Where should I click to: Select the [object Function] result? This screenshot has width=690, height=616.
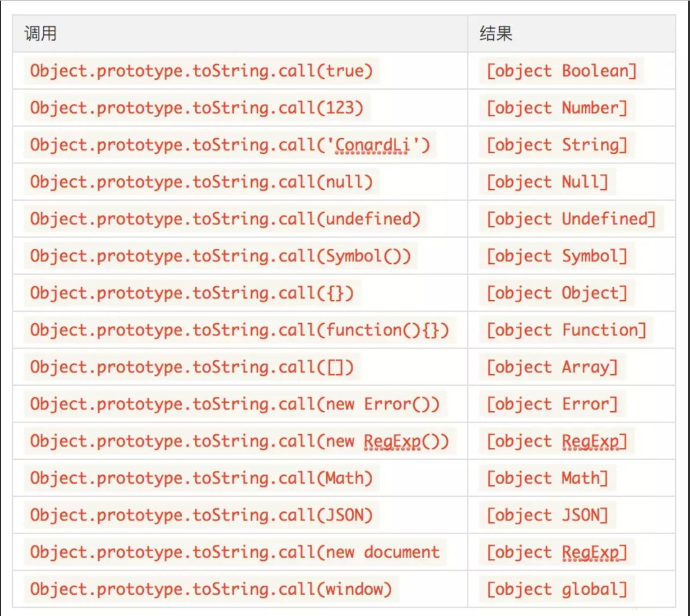point(566,330)
